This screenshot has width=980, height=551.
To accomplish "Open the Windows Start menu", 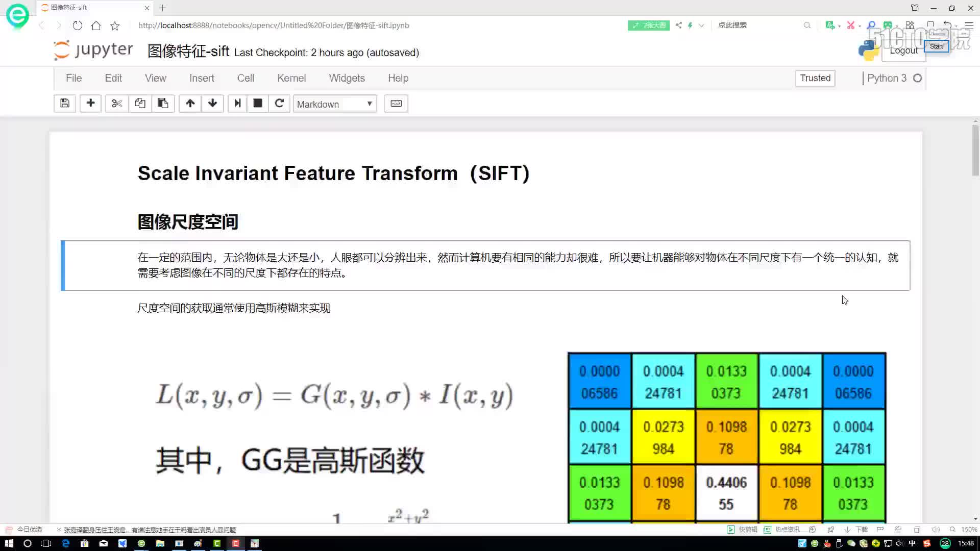I will 9,543.
